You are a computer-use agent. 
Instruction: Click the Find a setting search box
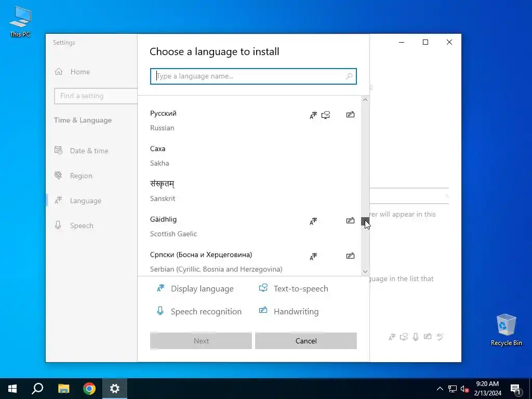click(96, 96)
